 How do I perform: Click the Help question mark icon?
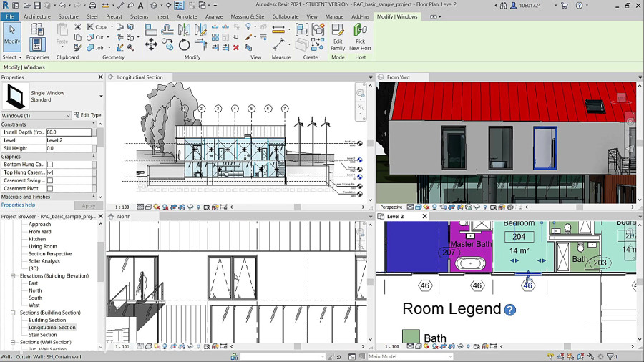click(579, 5)
